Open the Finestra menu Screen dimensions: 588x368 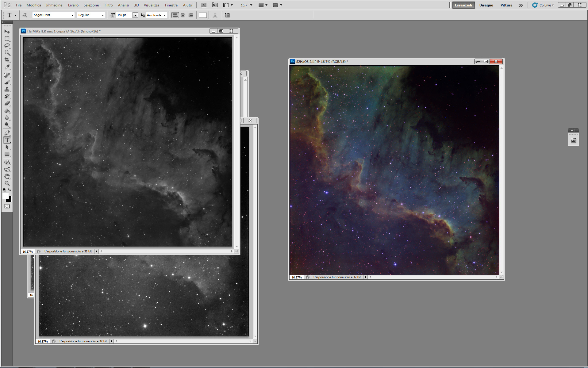[171, 5]
